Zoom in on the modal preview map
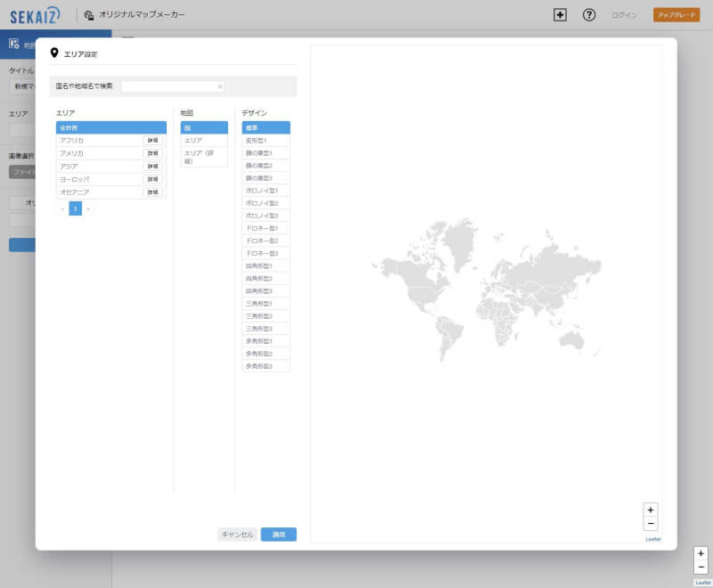 pyautogui.click(x=651, y=510)
